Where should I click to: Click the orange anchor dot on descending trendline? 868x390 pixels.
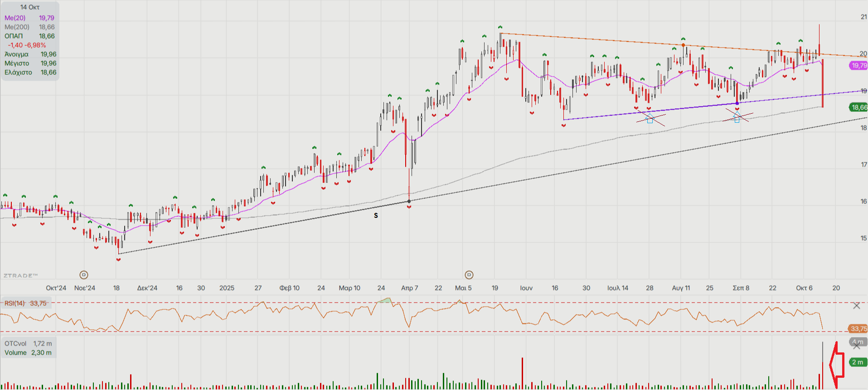pos(683,45)
